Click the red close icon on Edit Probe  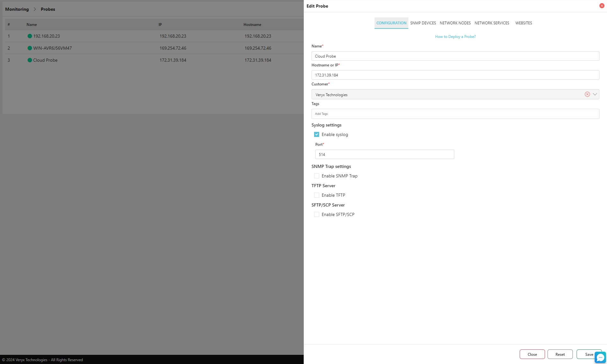pos(602,6)
